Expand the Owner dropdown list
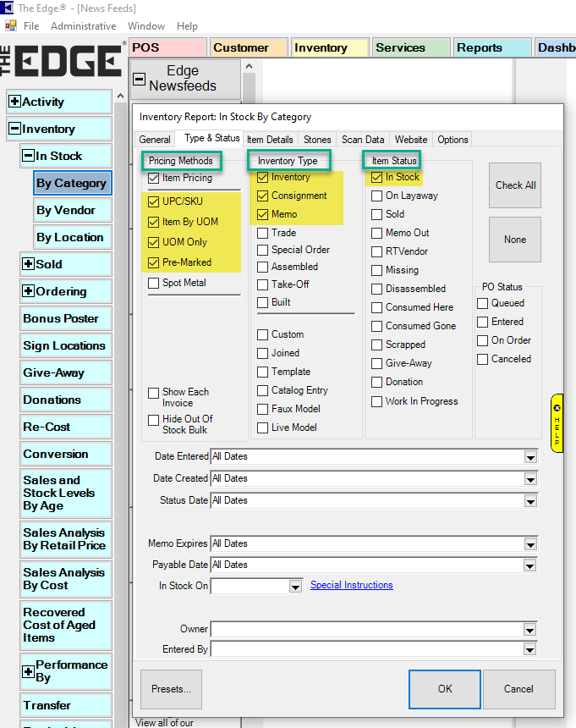The image size is (576, 728). pyautogui.click(x=530, y=630)
